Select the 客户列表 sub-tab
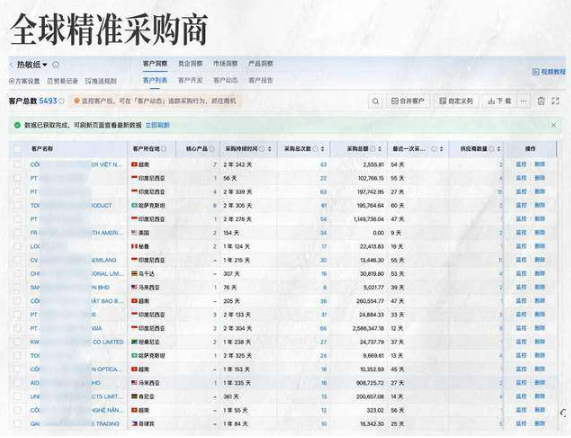571x438 pixels. (x=155, y=80)
